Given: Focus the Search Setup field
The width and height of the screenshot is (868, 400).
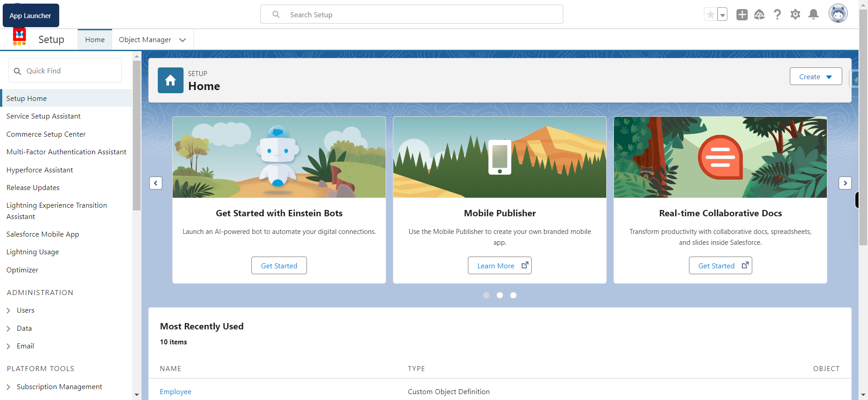Looking at the screenshot, I should pyautogui.click(x=412, y=14).
